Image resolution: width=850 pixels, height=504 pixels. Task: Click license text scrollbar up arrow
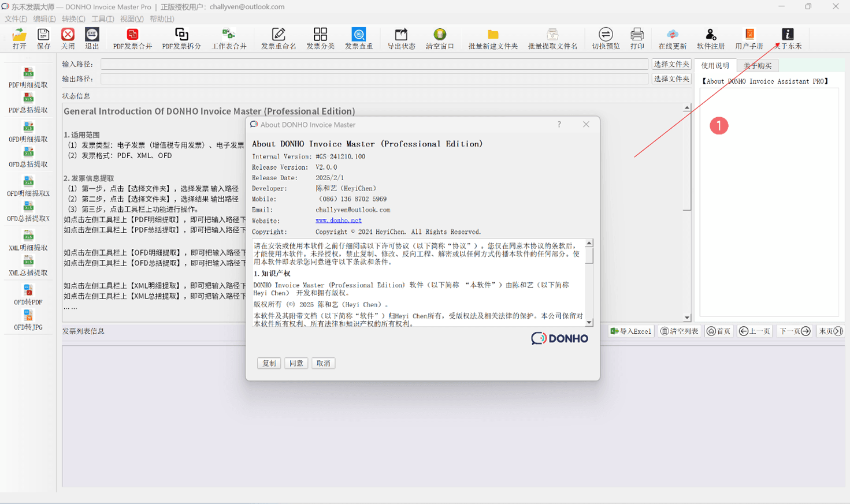click(589, 243)
